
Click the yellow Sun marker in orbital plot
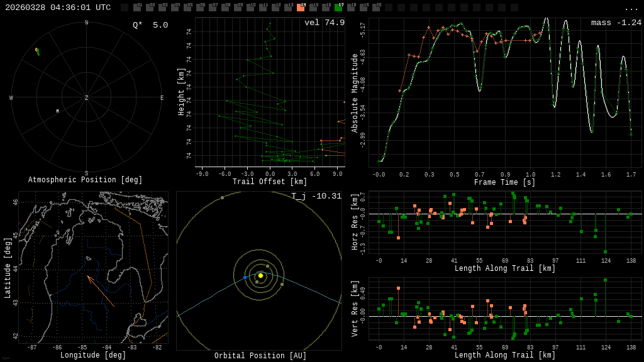pos(260,275)
